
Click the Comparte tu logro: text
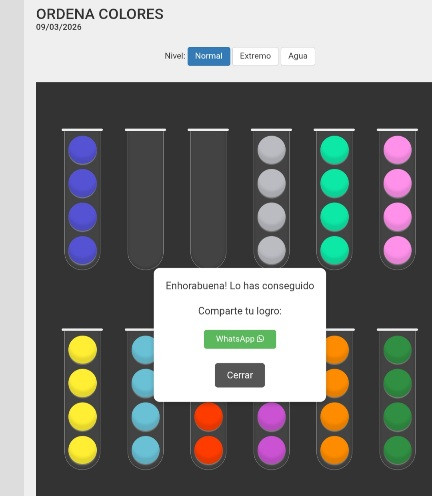pyautogui.click(x=240, y=311)
